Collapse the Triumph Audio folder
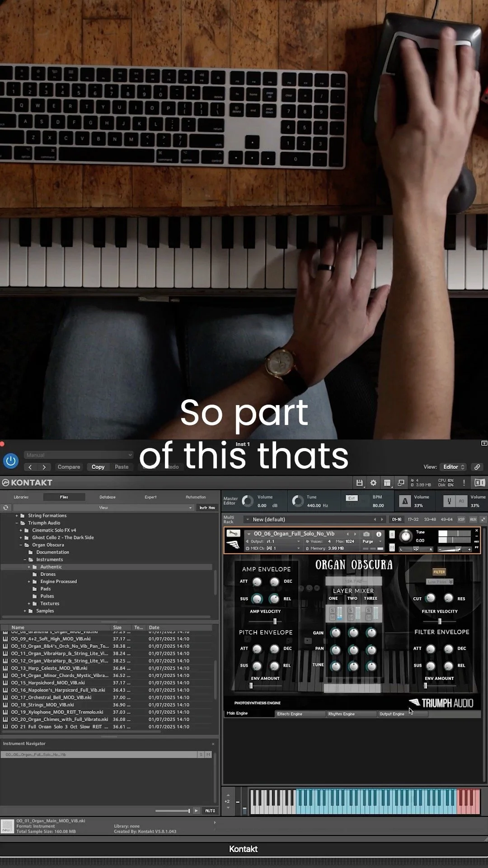The image size is (488, 868). point(17,523)
